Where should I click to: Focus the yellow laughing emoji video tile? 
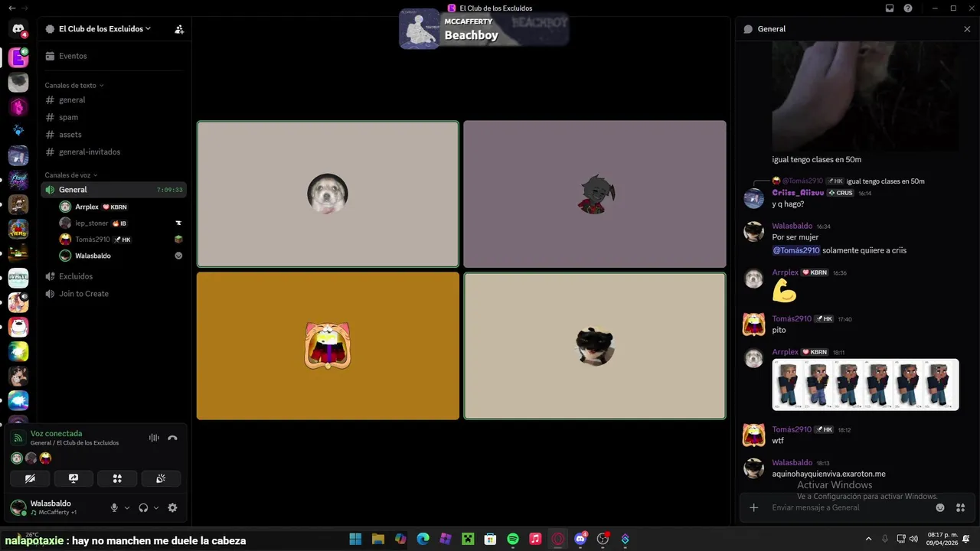tap(328, 346)
